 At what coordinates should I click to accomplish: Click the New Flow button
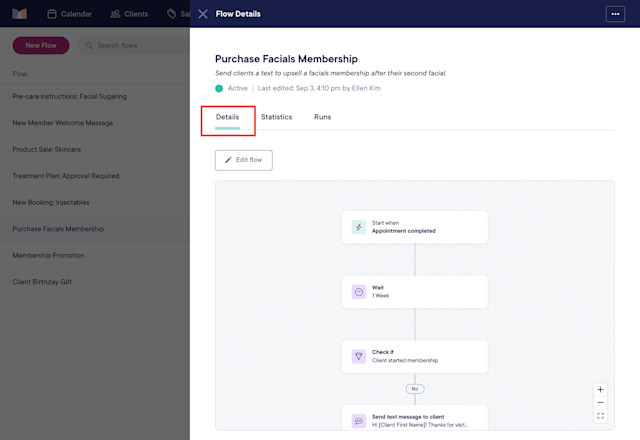tap(41, 45)
